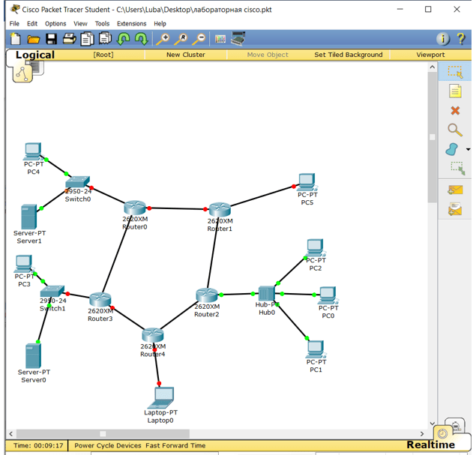This screenshot has height=455, width=476.
Task: Open the Tools menu
Action: (x=102, y=24)
